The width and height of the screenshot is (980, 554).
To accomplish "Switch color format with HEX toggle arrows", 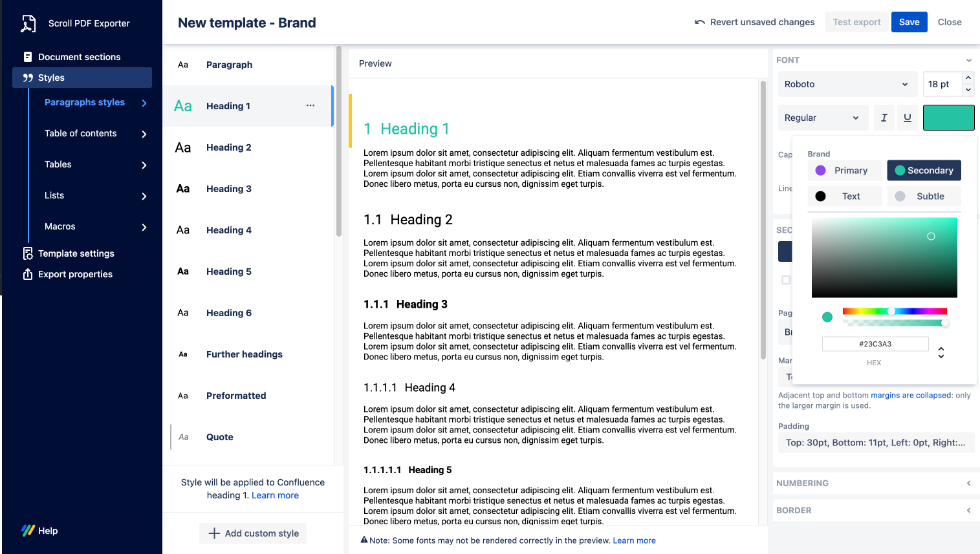I will click(x=941, y=352).
